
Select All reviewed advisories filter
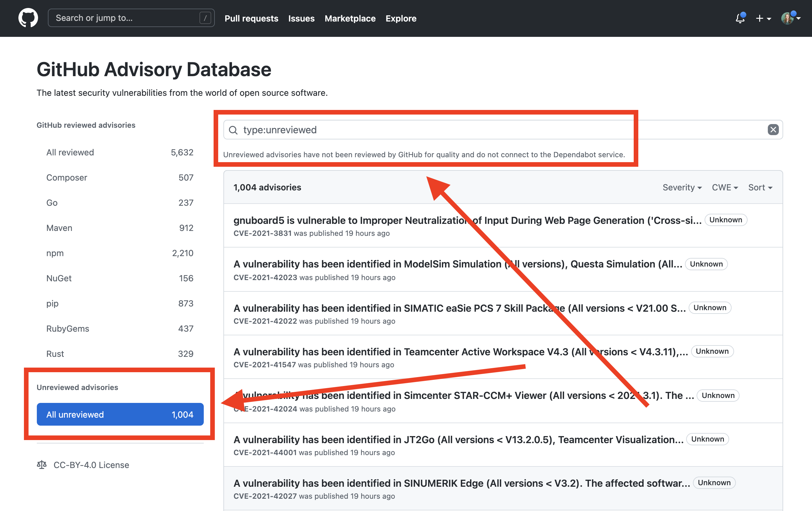tap(70, 152)
